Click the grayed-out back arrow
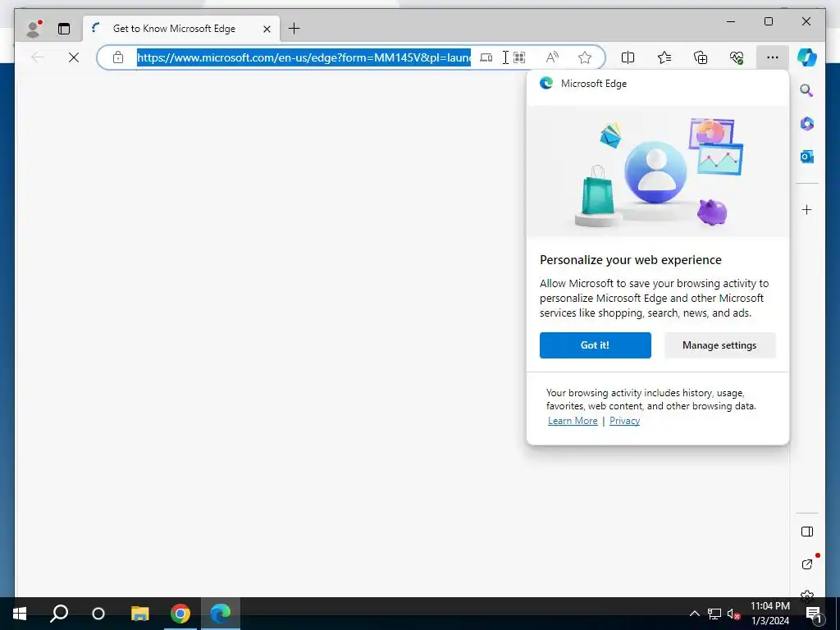Screen dimensions: 840x630 tap(38, 57)
